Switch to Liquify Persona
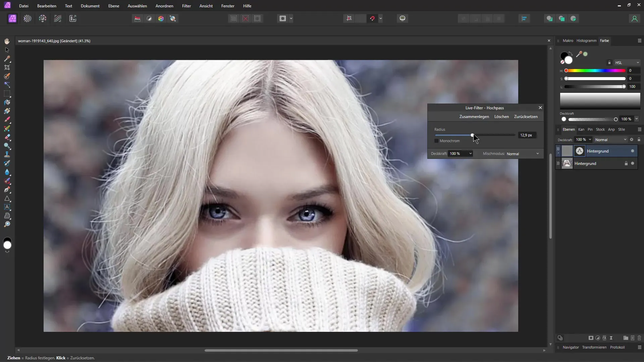 click(28, 18)
